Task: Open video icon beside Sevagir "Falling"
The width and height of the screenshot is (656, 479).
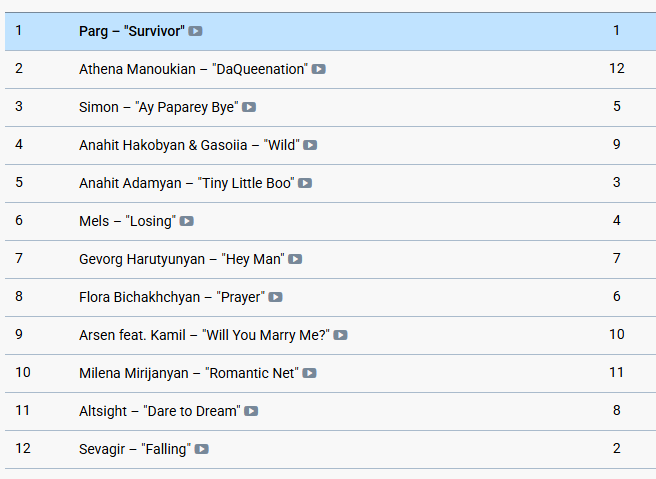Action: 202,449
